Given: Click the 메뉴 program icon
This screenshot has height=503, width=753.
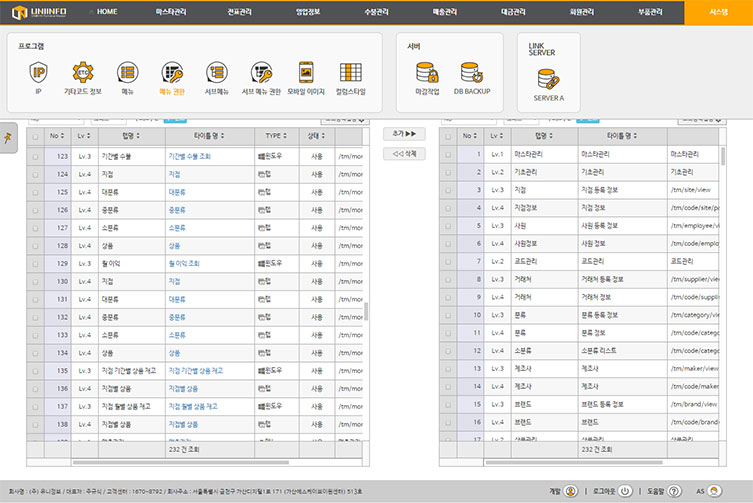Looking at the screenshot, I should (127, 73).
